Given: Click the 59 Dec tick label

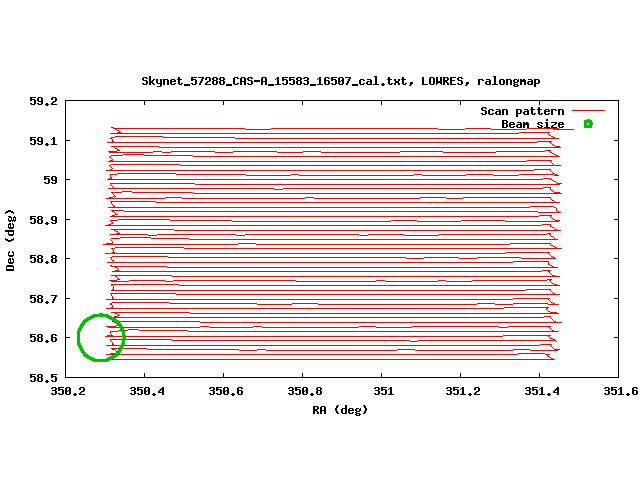Looking at the screenshot, I should tap(51, 180).
